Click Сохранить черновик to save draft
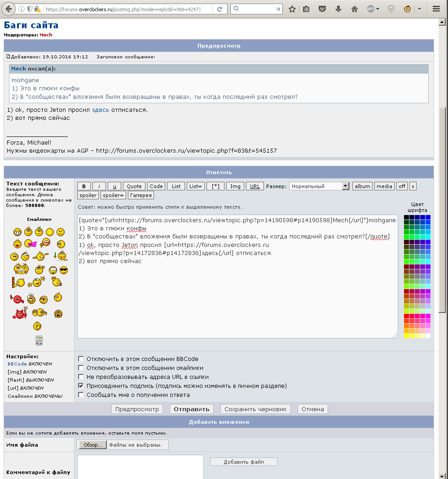The width and height of the screenshot is (448, 479). [255, 409]
